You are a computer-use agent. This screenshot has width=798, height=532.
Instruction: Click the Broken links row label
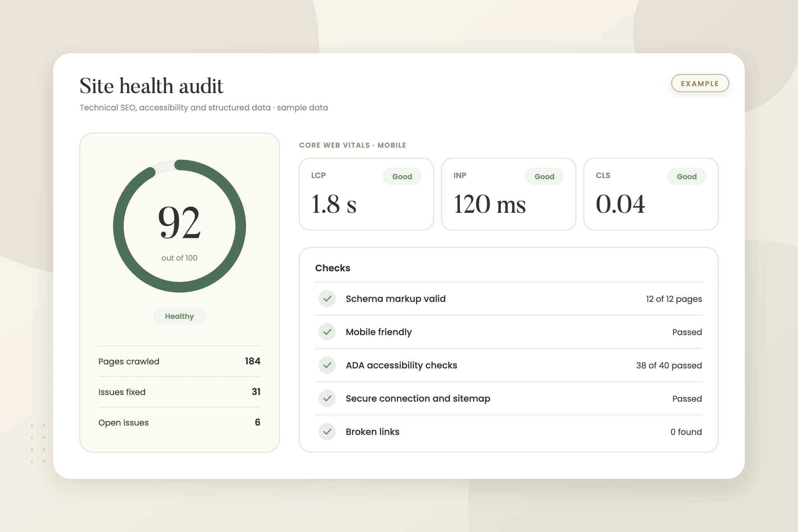pyautogui.click(x=372, y=432)
